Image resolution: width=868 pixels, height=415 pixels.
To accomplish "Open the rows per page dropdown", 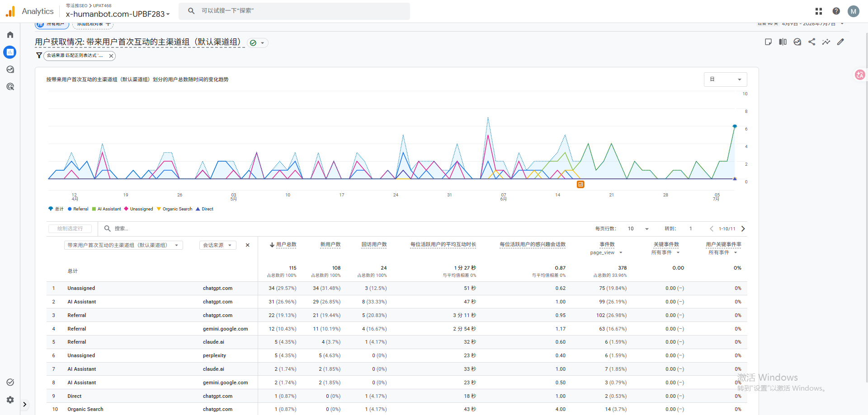I will 638,229.
